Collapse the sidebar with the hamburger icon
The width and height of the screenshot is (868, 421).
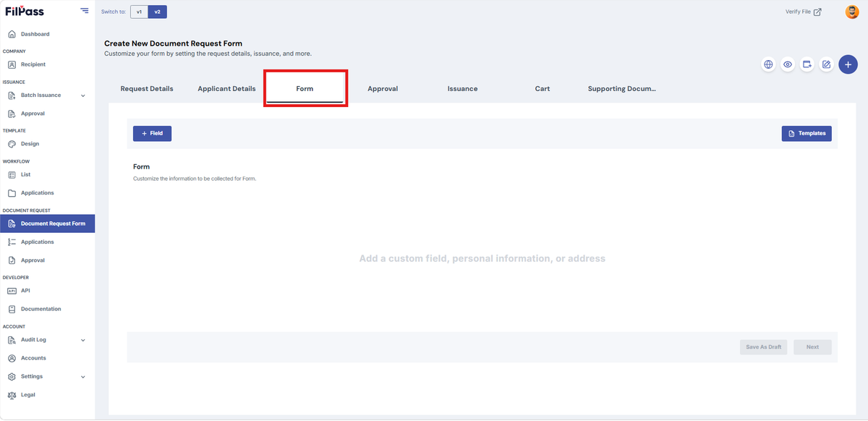[85, 11]
